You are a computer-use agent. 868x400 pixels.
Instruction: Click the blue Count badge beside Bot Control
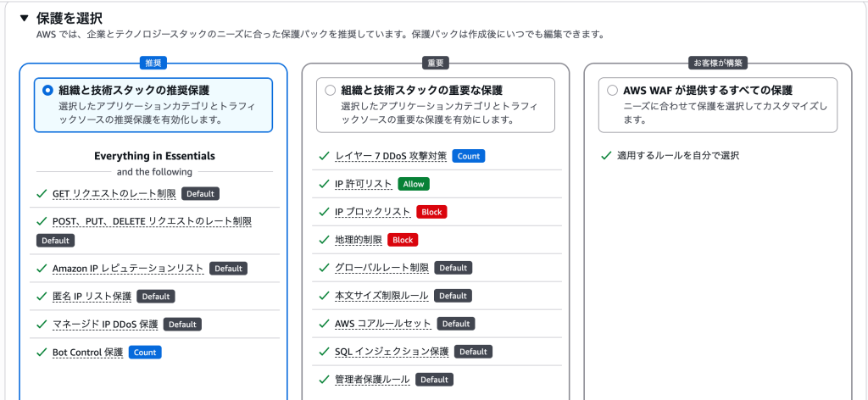(x=145, y=352)
